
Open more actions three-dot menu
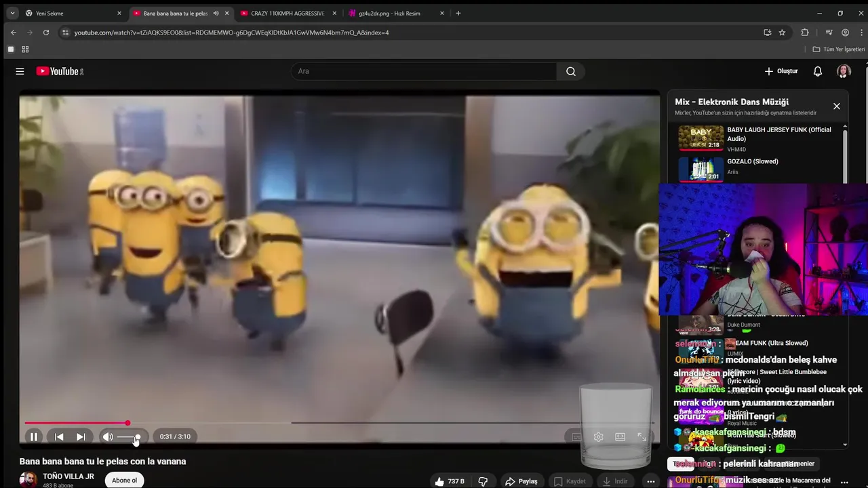coord(650,481)
